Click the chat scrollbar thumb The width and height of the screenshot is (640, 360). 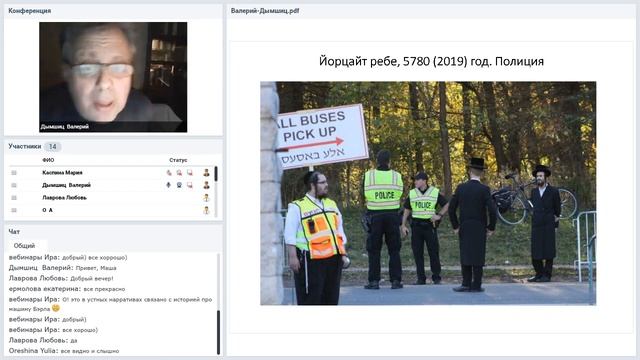pyautogui.click(x=218, y=332)
